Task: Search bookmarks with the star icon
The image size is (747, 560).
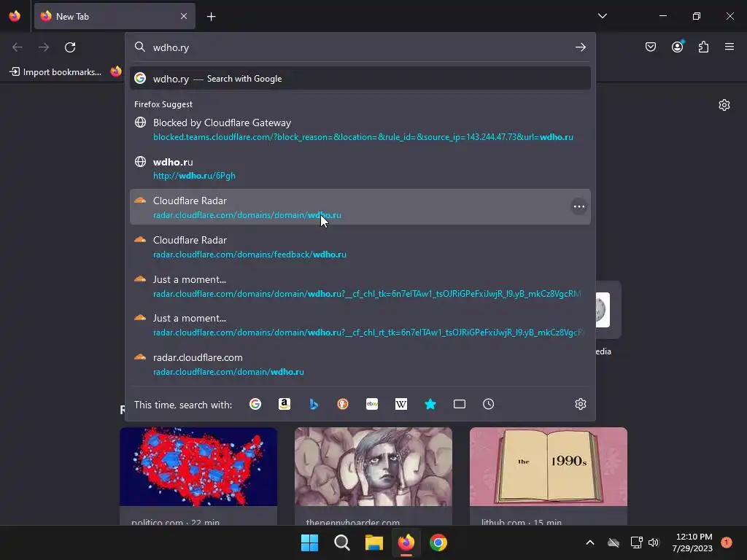Action: tap(430, 404)
